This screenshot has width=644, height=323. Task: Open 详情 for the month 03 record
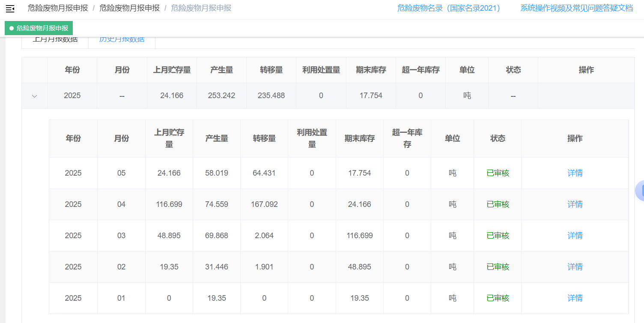tap(575, 236)
